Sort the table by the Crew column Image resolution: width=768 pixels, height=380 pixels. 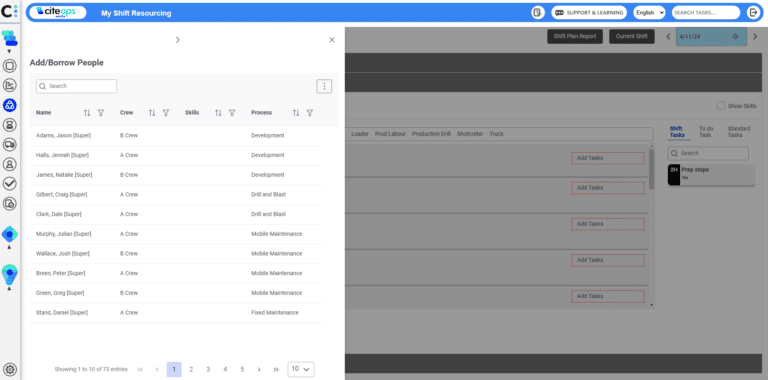pyautogui.click(x=152, y=113)
